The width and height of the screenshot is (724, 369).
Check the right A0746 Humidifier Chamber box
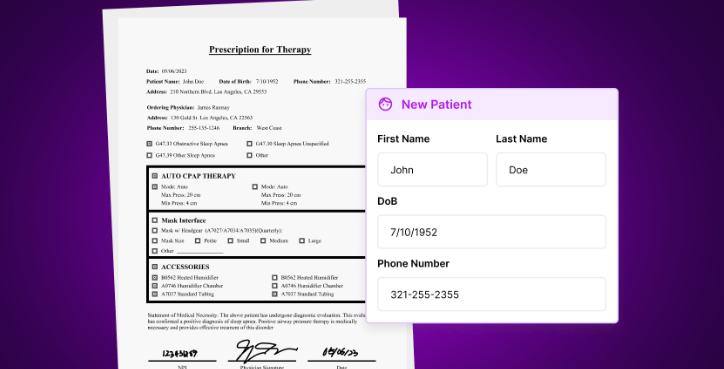tap(275, 286)
